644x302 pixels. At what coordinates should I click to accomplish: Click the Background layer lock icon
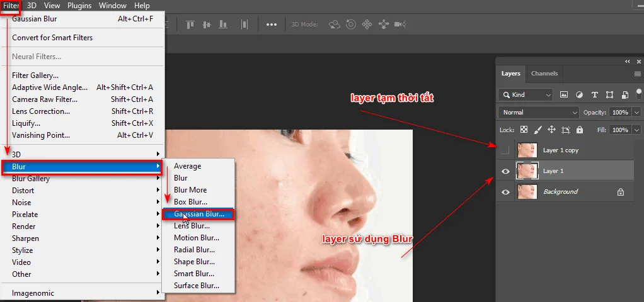[x=621, y=192]
